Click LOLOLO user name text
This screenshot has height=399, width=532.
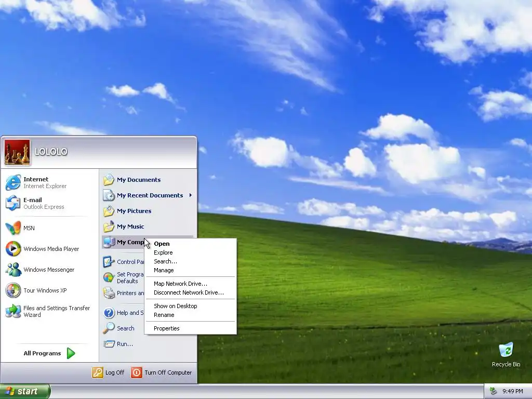[51, 152]
